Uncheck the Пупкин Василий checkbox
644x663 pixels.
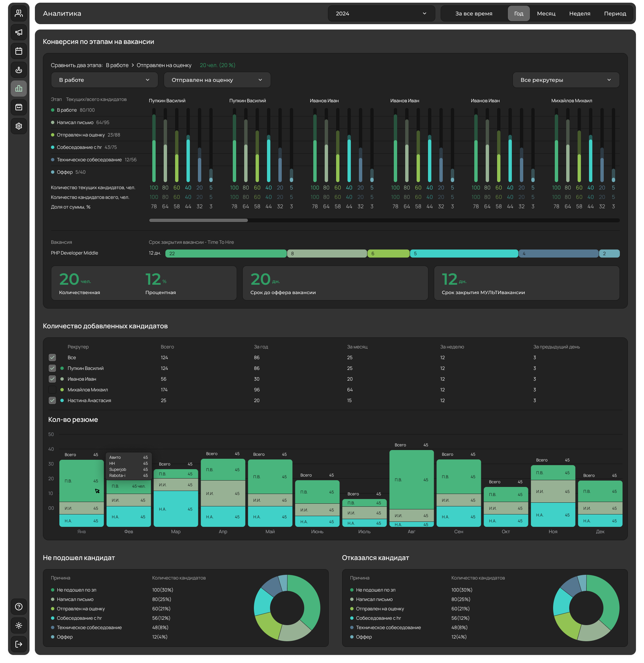pos(52,368)
